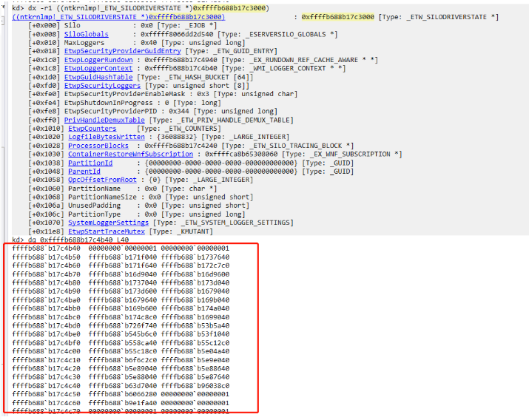Open the ProcessorBlocks link
Image resolution: width=529 pixels, height=420 pixels.
tap(98, 146)
